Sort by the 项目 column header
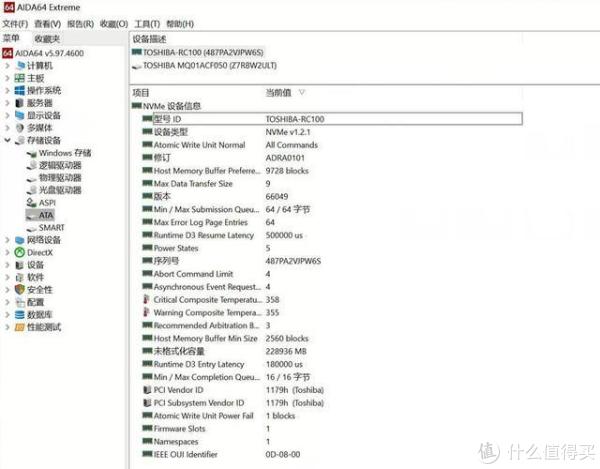This screenshot has height=469, width=600. [141, 92]
